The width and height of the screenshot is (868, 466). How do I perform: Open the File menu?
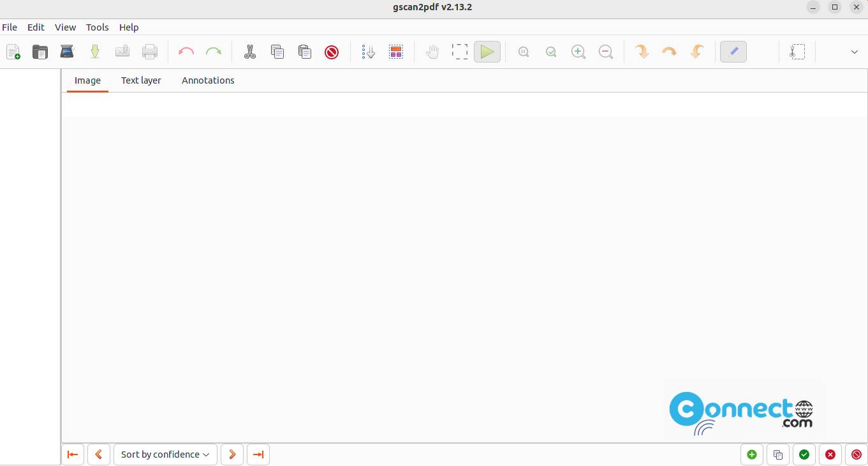10,27
